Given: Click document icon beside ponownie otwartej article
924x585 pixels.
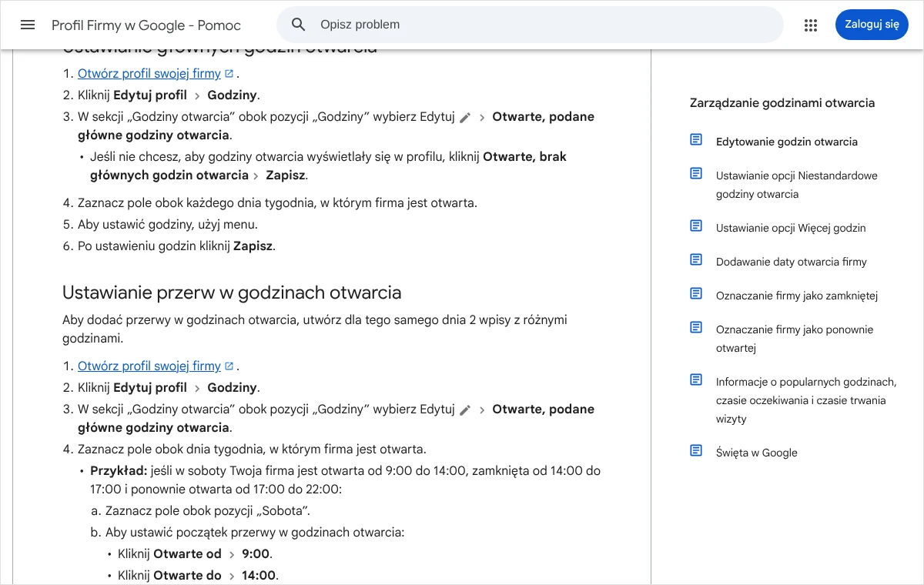Looking at the screenshot, I should [x=696, y=328].
